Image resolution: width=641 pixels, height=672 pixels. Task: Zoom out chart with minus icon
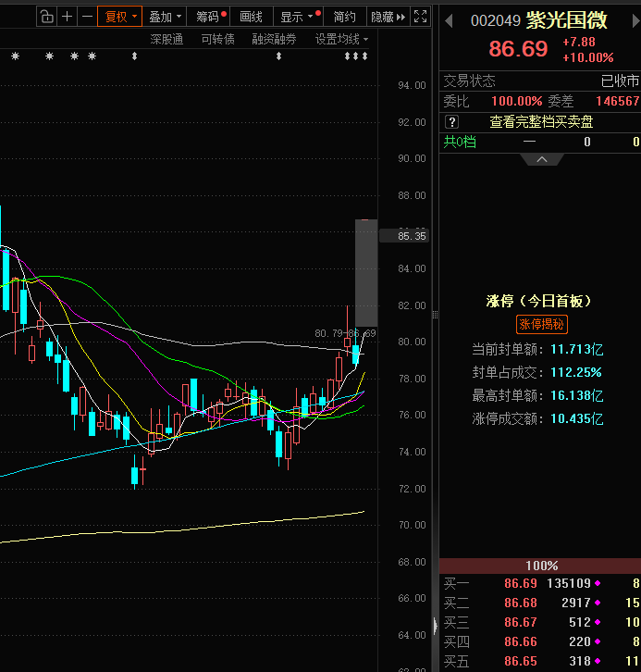(87, 18)
